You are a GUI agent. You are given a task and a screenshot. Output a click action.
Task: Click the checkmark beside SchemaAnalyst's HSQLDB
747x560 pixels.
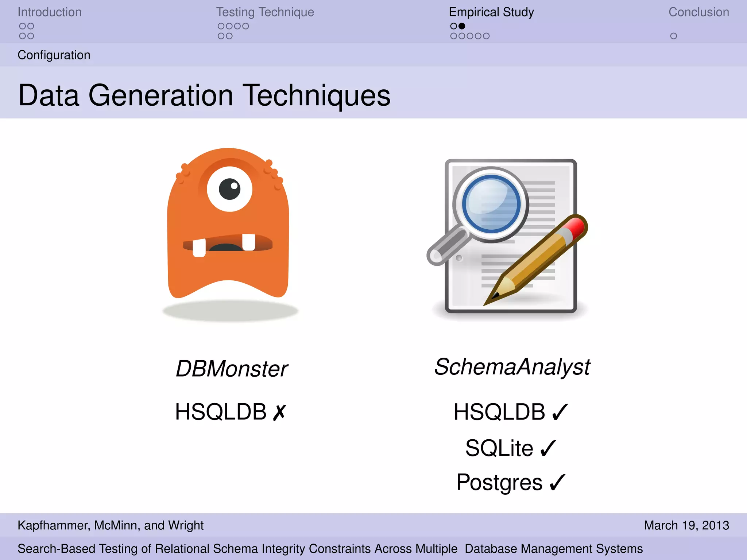coord(560,412)
